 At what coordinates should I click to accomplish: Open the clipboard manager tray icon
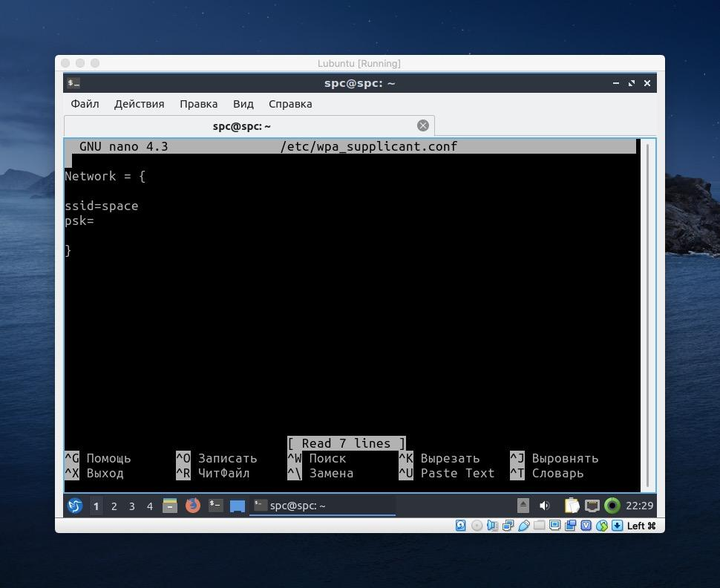pyautogui.click(x=572, y=506)
